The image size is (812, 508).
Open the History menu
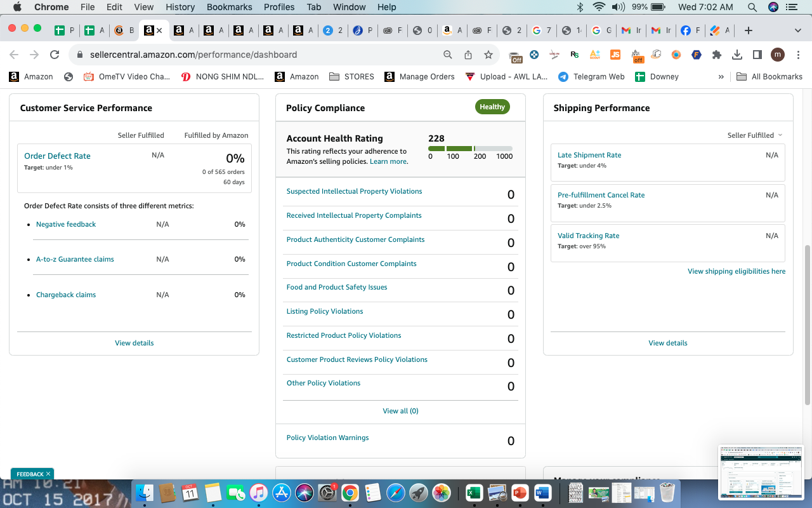coord(180,7)
